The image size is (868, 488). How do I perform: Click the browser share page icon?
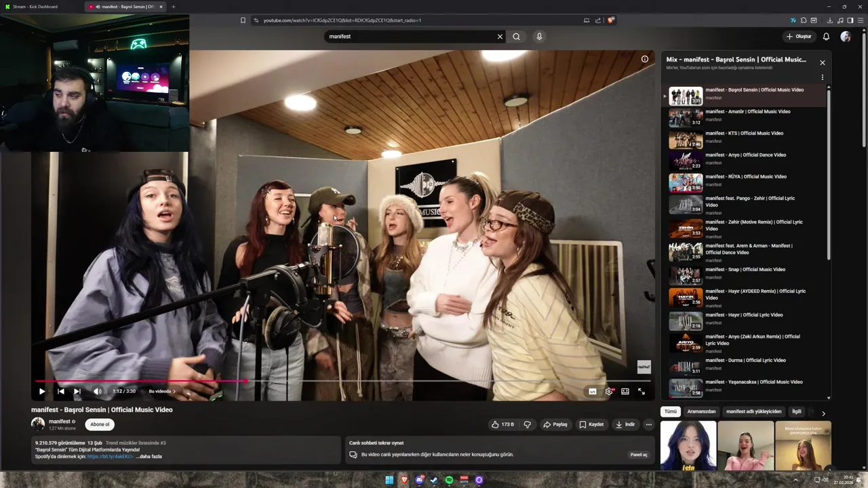[598, 20]
